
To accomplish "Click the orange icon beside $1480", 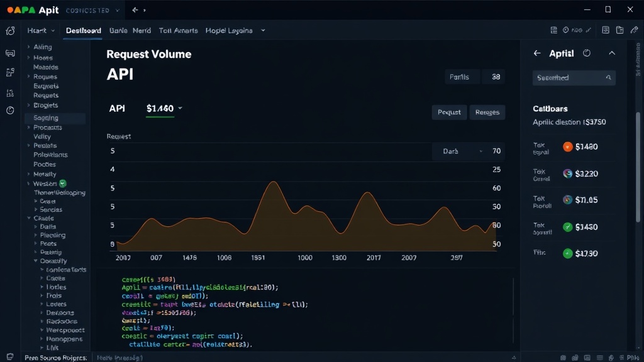I will tap(568, 146).
